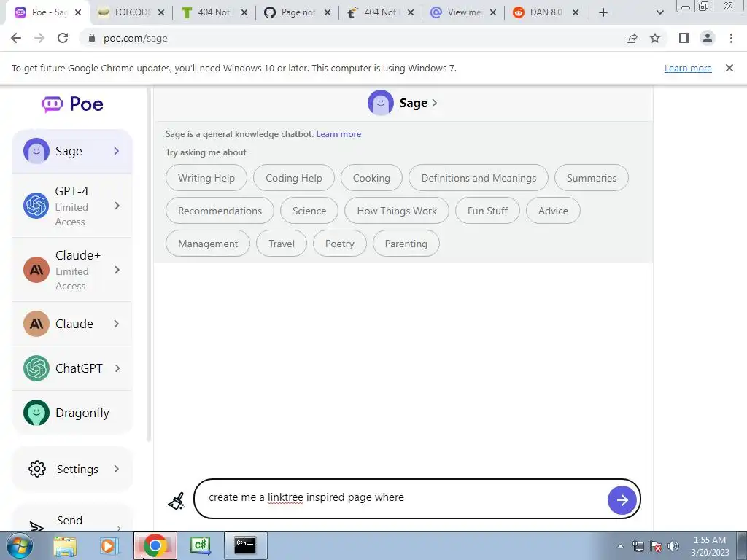Open media player taskbar icon
Viewport: 747px width, 560px height.
tap(109, 545)
